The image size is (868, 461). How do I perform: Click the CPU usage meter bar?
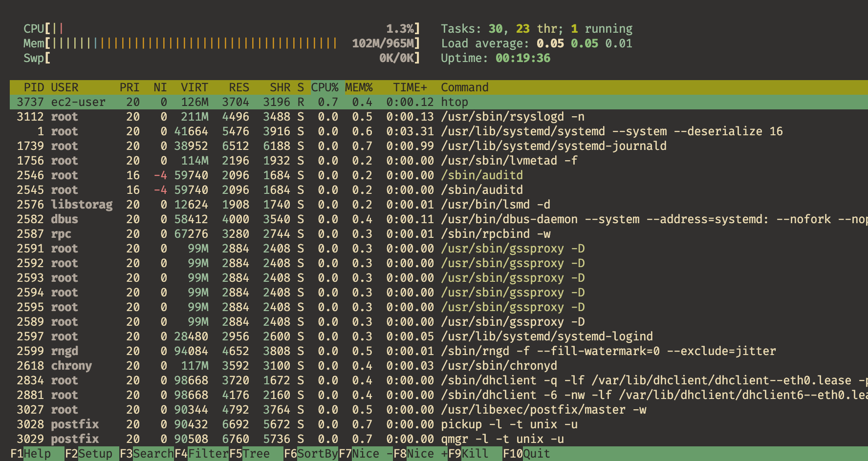221,29
